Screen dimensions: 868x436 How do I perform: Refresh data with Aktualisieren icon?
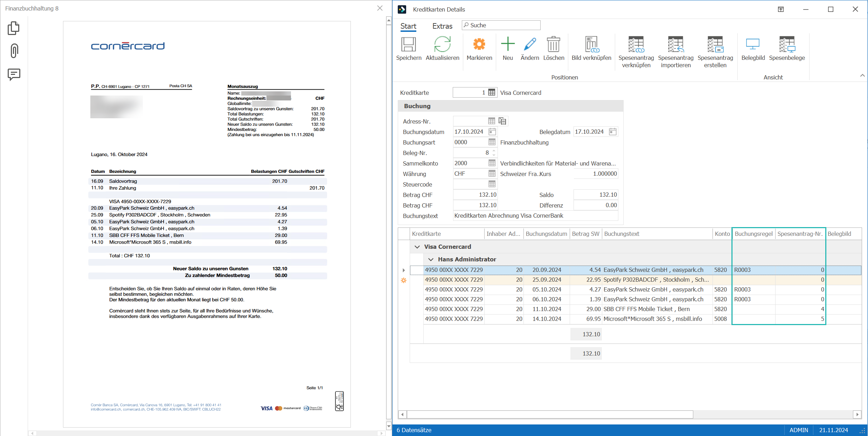tap(442, 44)
